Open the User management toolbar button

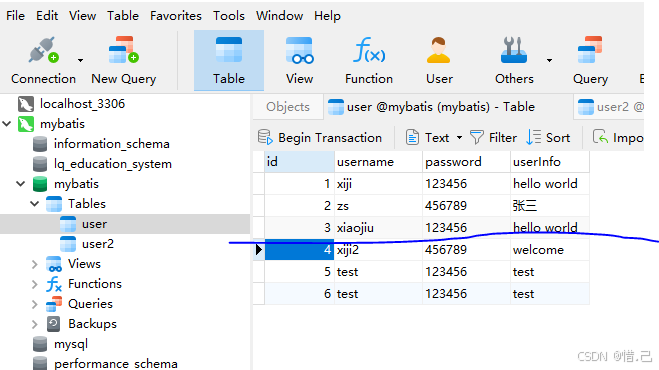click(439, 61)
